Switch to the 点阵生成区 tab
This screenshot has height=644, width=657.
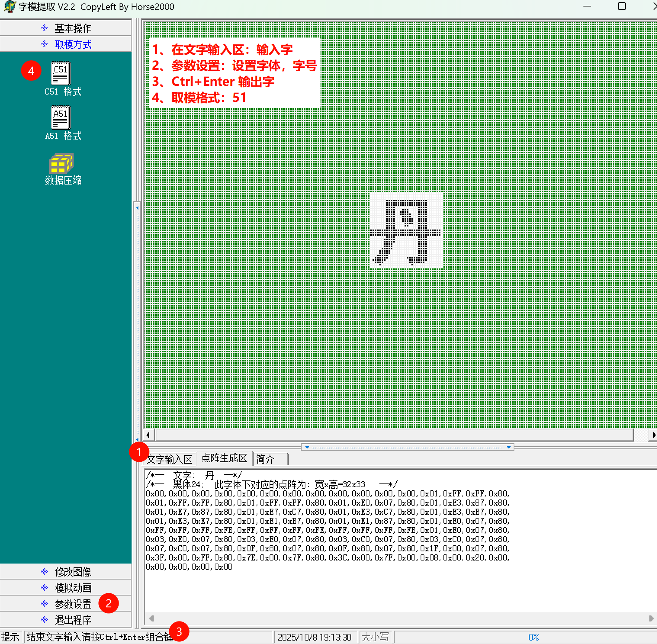pos(224,458)
